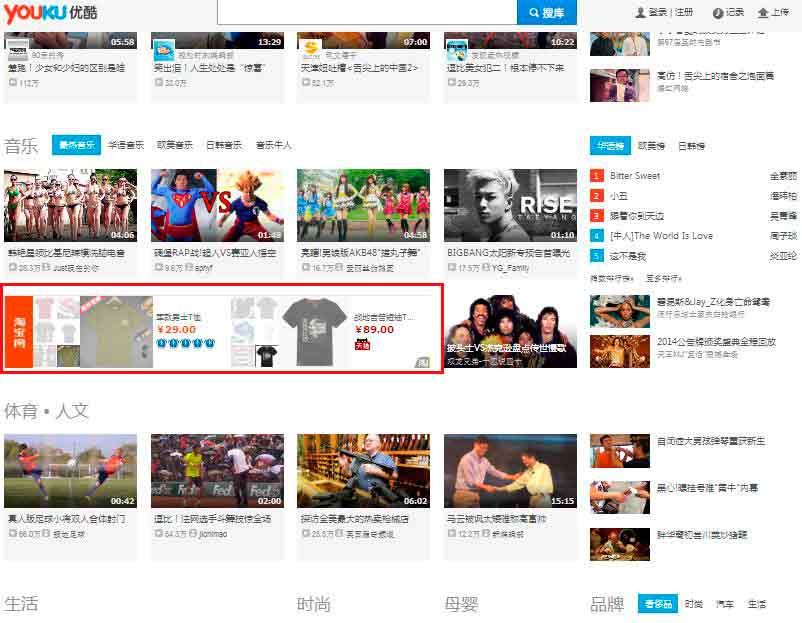Play the AKB48 dance video thumbnail

click(x=364, y=205)
